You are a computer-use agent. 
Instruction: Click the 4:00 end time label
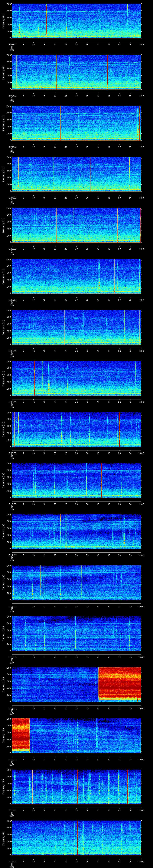(x=141, y=147)
